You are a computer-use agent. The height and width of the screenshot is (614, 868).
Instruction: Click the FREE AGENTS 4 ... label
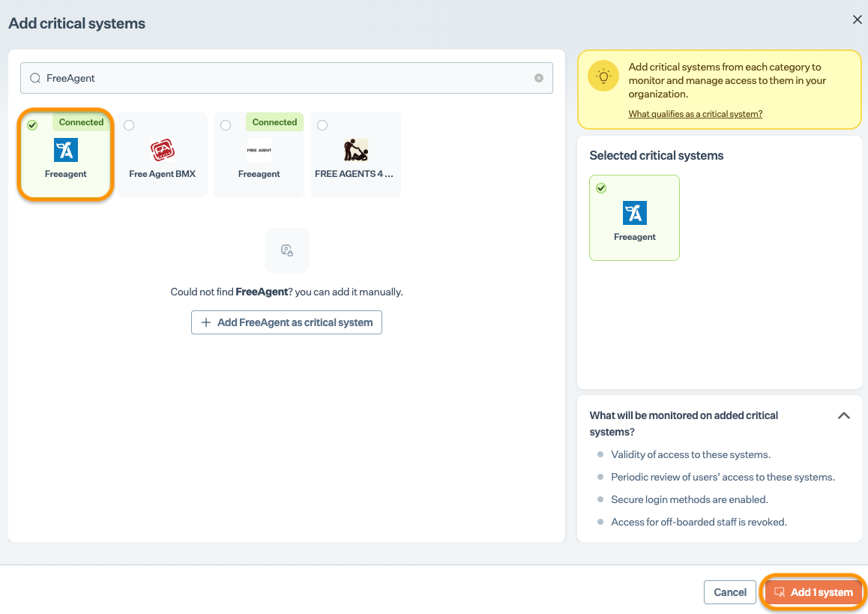pos(355,174)
